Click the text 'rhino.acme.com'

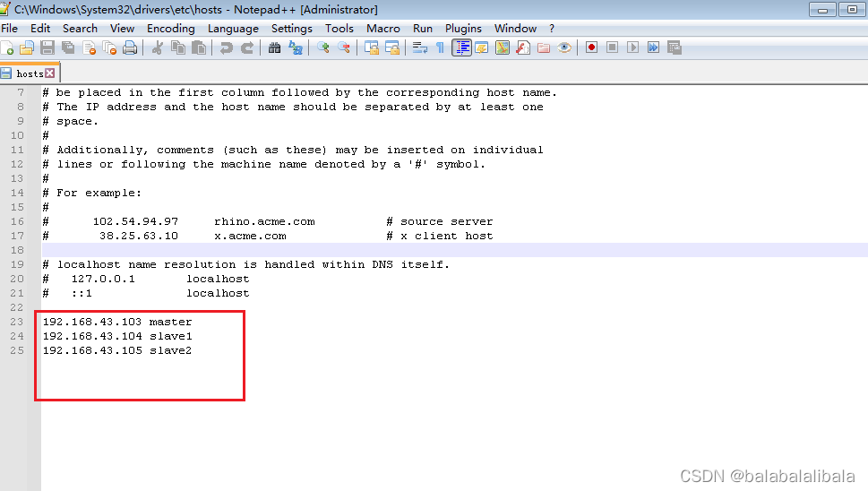264,221
